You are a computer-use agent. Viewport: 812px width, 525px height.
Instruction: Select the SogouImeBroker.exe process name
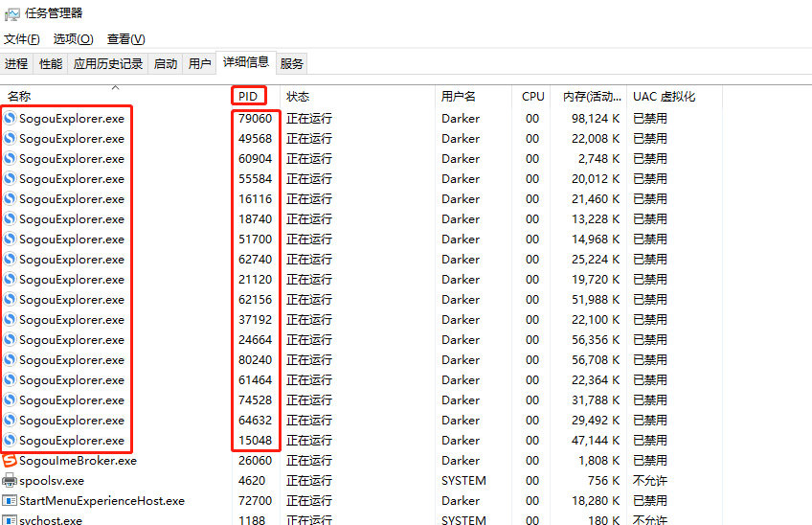point(79,460)
